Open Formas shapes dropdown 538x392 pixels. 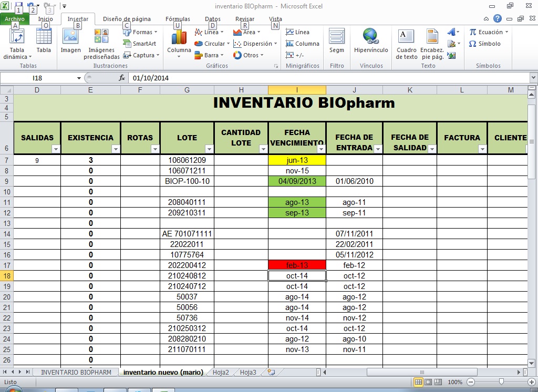(x=140, y=32)
